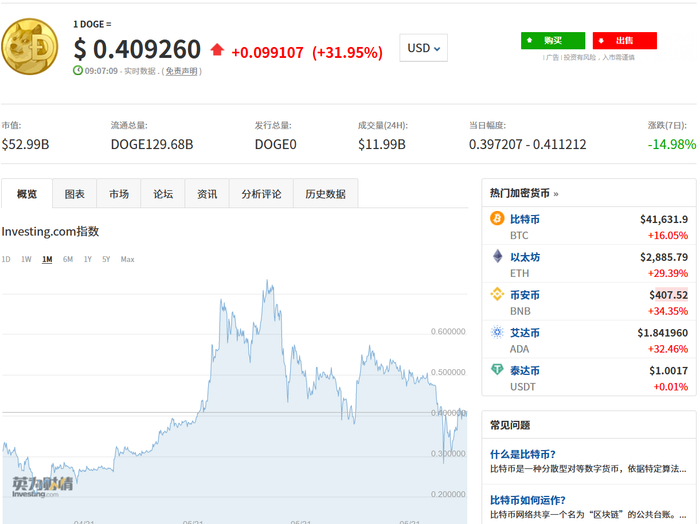The height and width of the screenshot is (524, 700).
Task: Click the $1.841960 ADA price
Action: click(x=662, y=333)
